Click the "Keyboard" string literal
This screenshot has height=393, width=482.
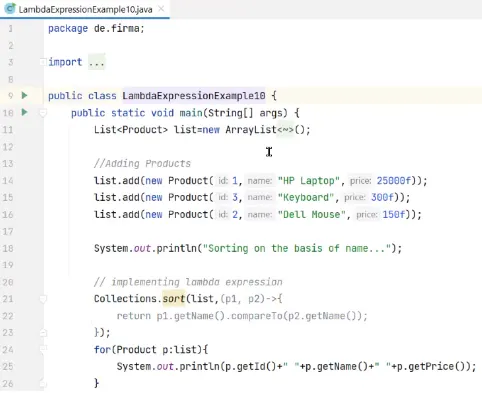306,197
